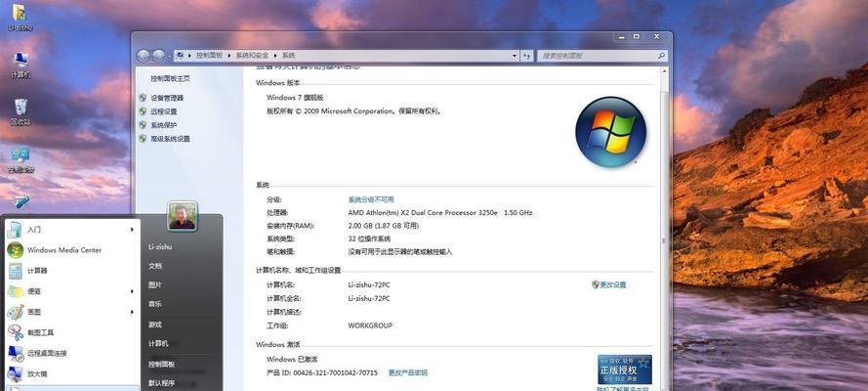Open Li-zishu personal folder in Start menu
The height and width of the screenshot is (391, 868).
160,246
